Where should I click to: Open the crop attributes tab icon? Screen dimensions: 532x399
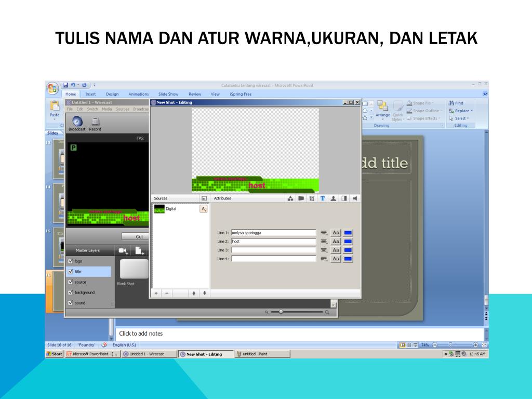tap(312, 198)
